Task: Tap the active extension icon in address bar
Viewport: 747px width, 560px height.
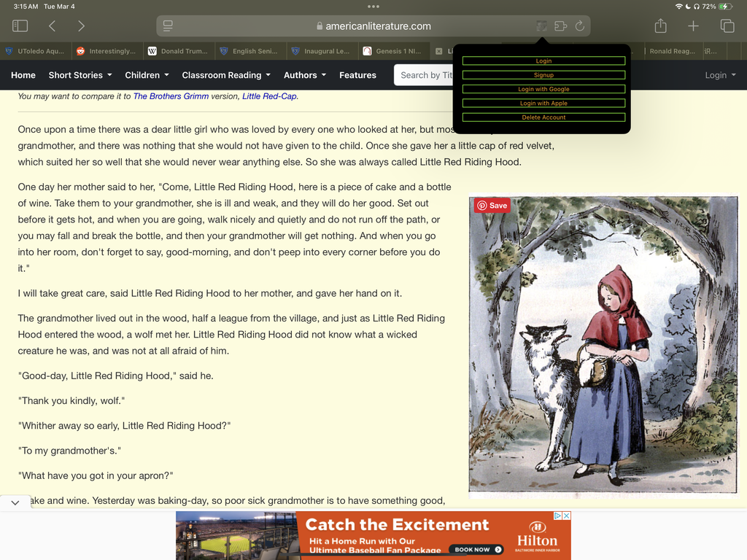Action: [x=542, y=26]
